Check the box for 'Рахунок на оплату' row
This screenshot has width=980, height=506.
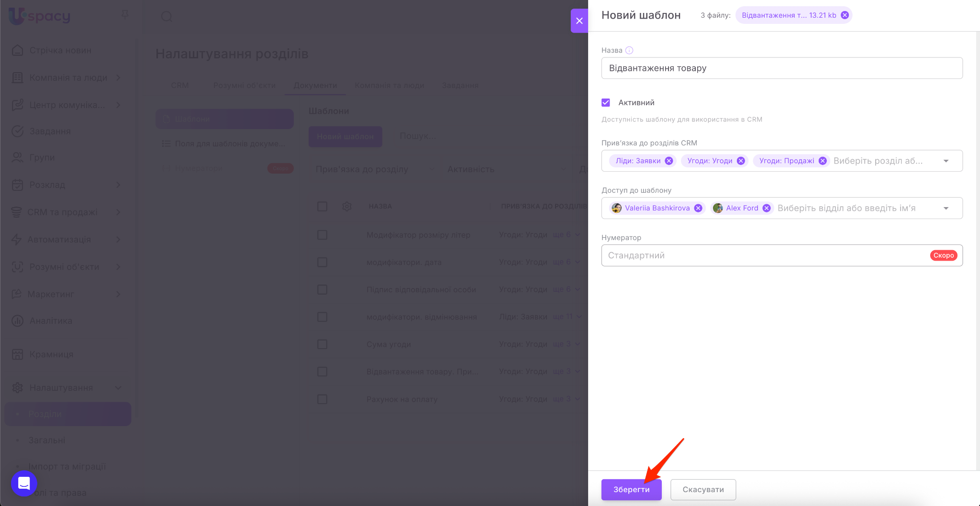pyautogui.click(x=323, y=399)
